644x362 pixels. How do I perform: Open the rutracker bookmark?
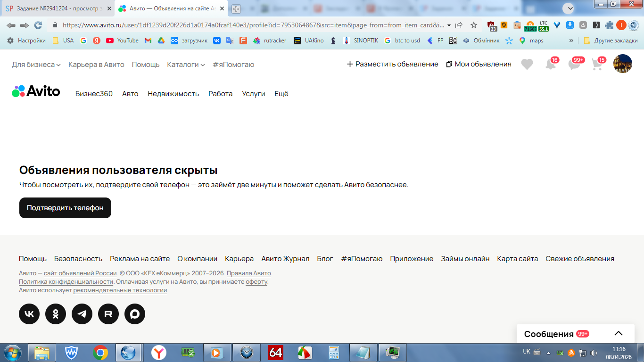pos(270,41)
